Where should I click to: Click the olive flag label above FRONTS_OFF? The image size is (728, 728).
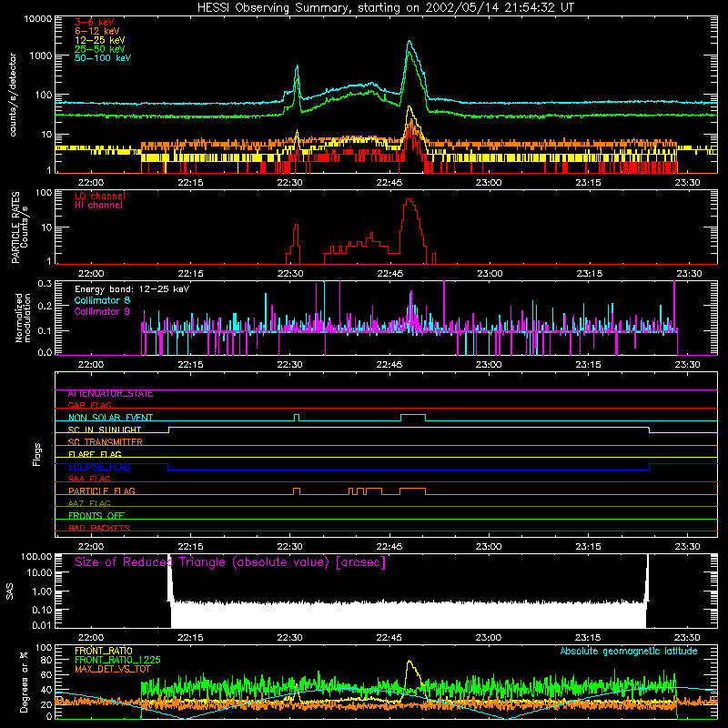point(89,503)
